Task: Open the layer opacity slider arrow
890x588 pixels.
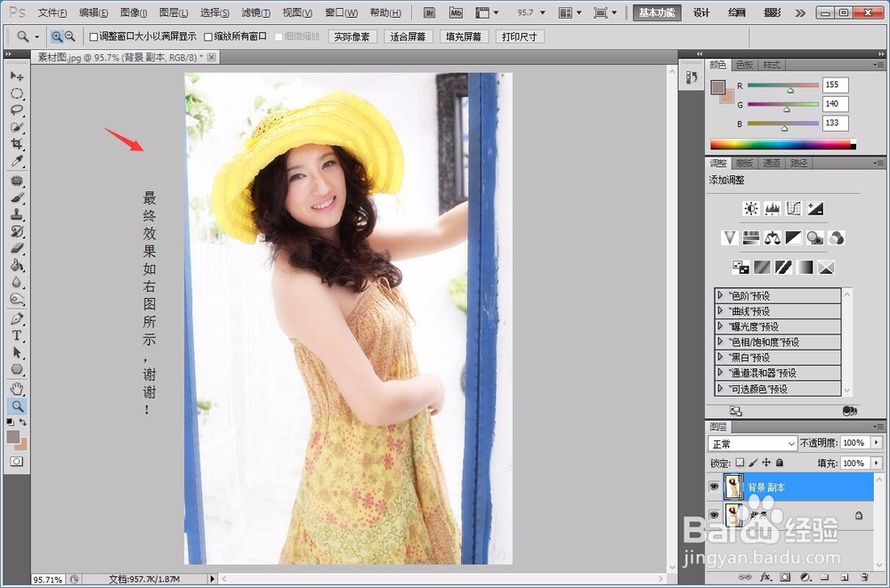Action: 877,442
